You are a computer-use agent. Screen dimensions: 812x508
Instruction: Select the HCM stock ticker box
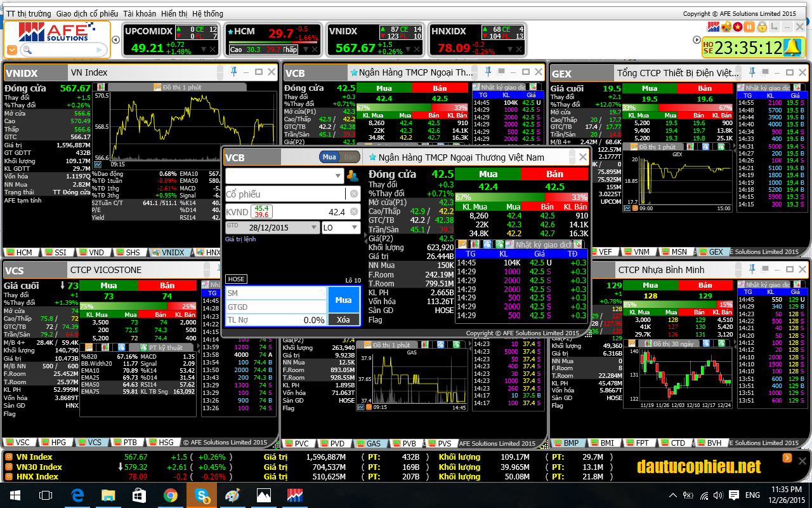click(x=273, y=39)
